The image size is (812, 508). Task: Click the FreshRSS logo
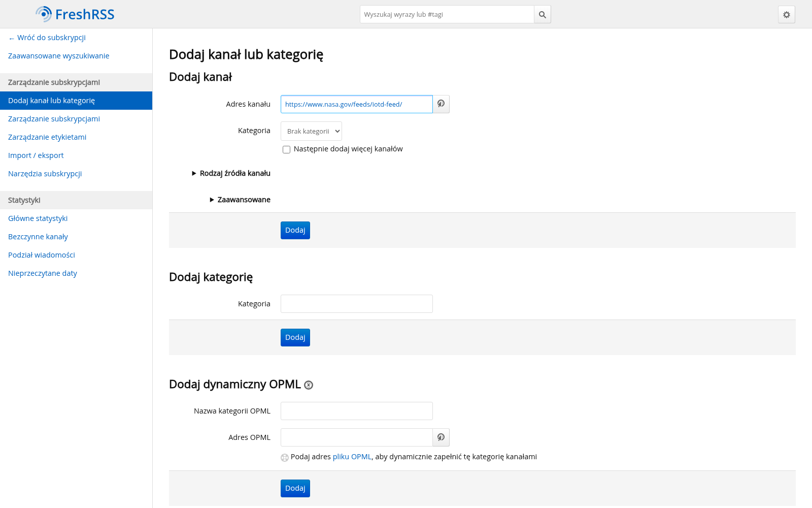click(75, 14)
